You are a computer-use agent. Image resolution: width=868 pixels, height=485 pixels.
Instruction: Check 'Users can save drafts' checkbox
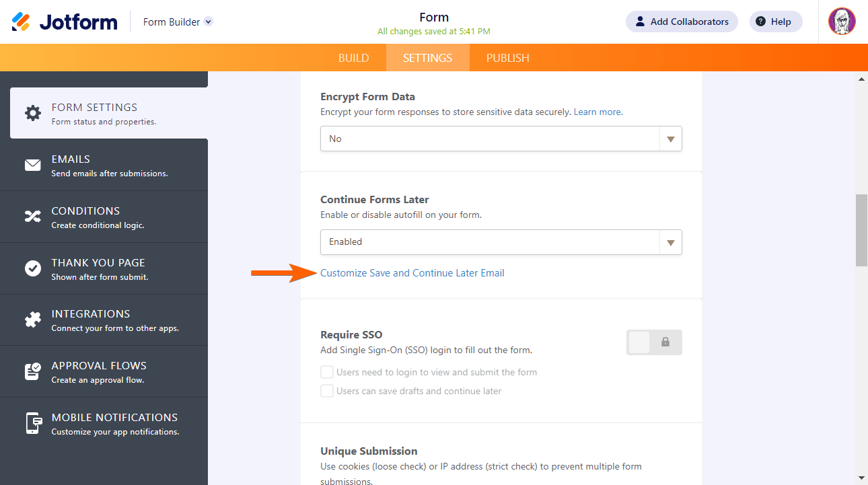(x=327, y=391)
